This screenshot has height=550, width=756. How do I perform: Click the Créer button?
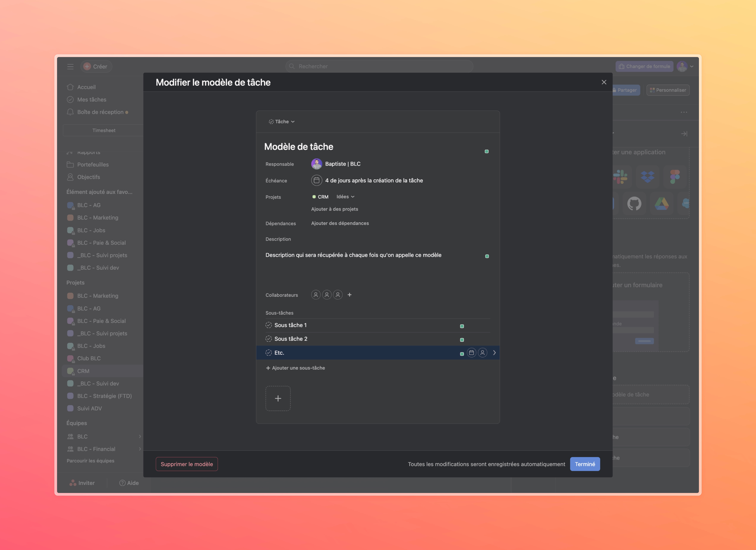(x=96, y=67)
